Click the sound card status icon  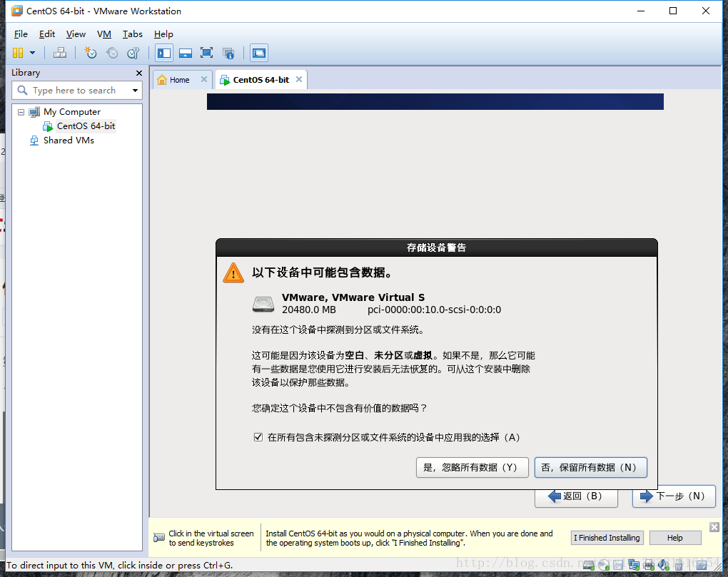[x=664, y=565]
